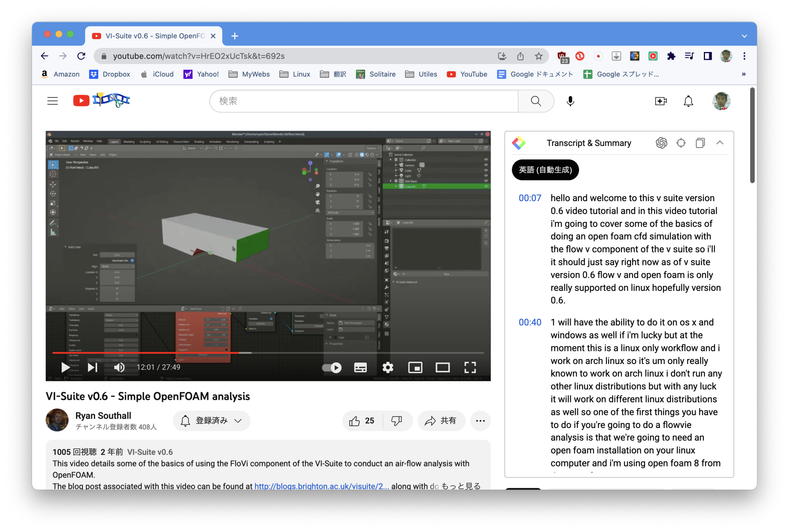Expand the description with もっと見る

click(461, 486)
